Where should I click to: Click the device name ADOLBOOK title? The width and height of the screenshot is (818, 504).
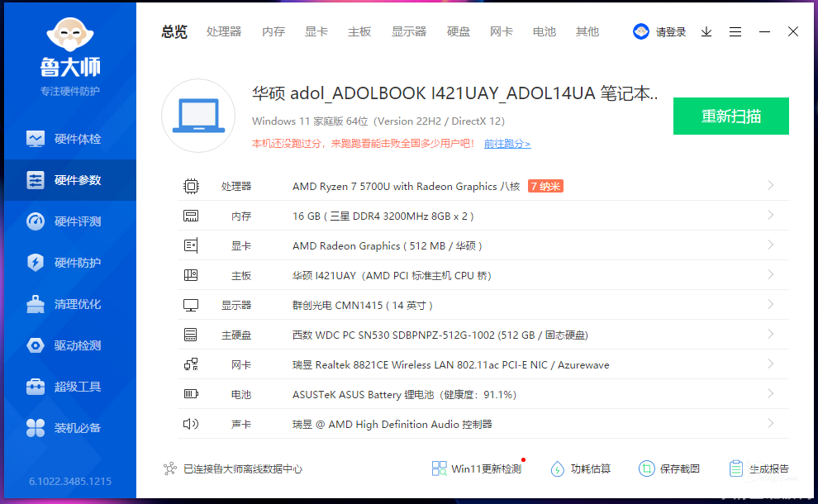(x=455, y=93)
